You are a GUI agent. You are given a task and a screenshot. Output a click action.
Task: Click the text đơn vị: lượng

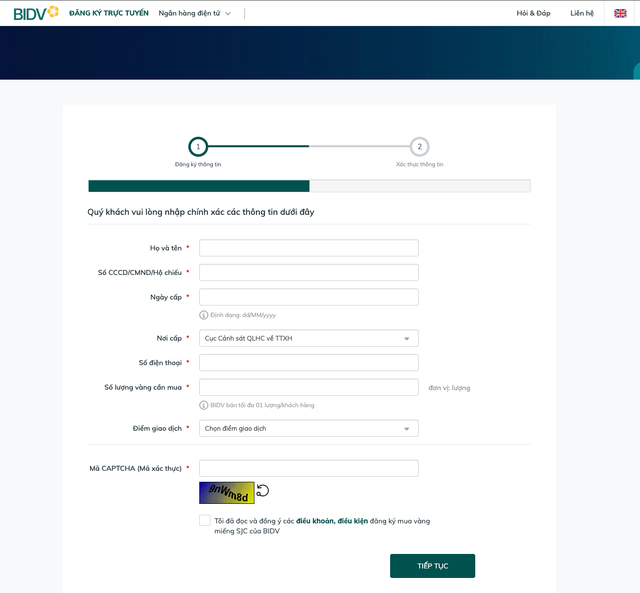click(x=449, y=388)
